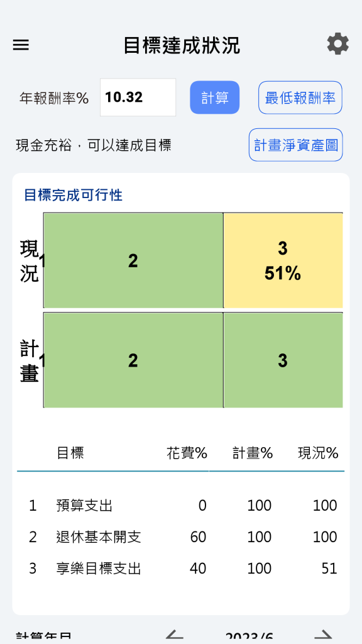The height and width of the screenshot is (644, 362).
Task: Click the 計畫% column header
Action: [x=253, y=453]
